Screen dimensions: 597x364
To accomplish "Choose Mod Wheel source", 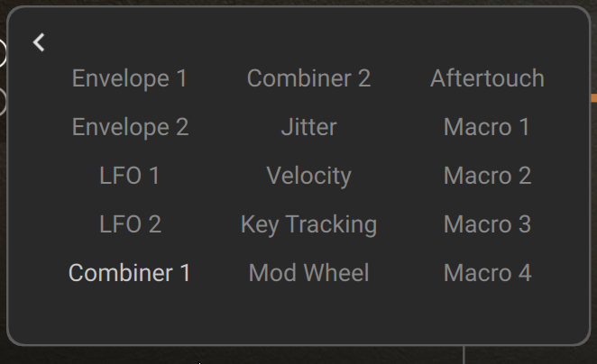I will (x=308, y=273).
